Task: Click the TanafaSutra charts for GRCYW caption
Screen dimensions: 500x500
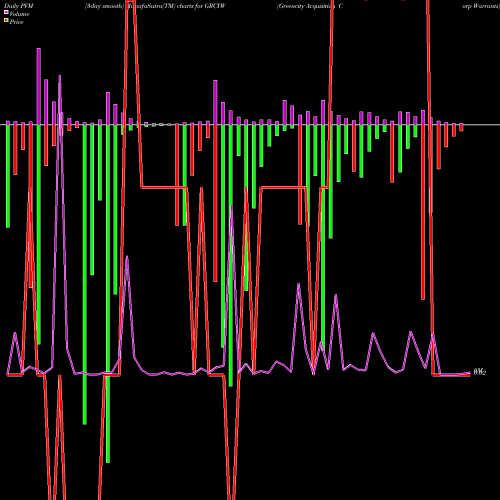Action: (156, 6)
